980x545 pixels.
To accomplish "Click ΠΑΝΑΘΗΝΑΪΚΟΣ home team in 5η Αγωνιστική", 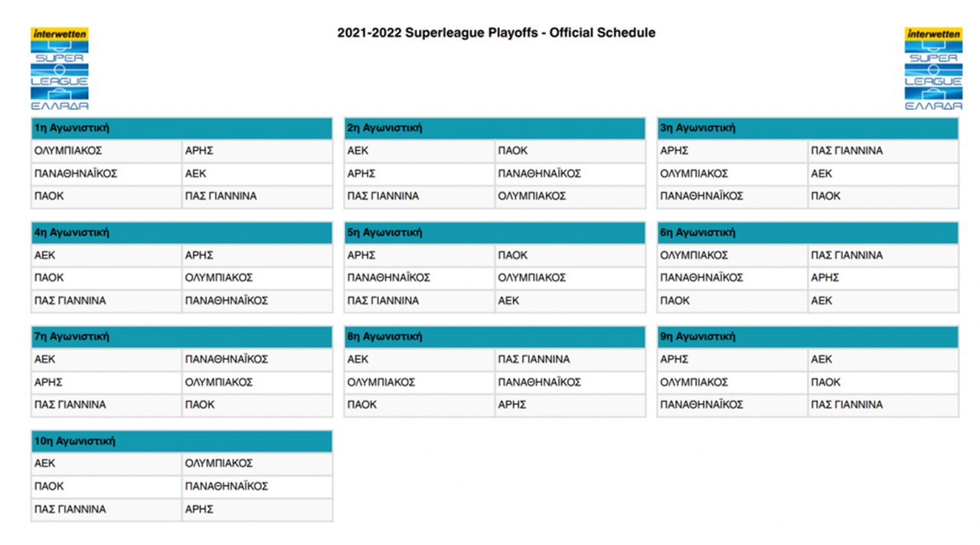I will tap(388, 278).
